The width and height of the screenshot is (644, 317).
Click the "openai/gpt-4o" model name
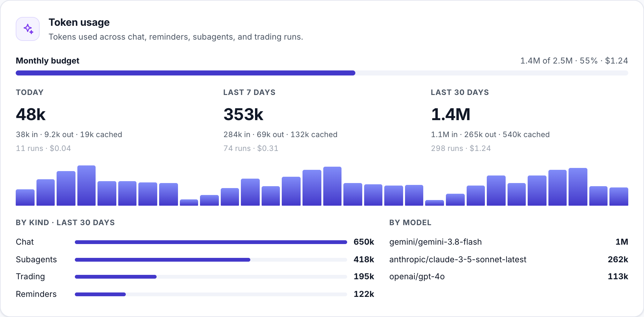pos(417,276)
